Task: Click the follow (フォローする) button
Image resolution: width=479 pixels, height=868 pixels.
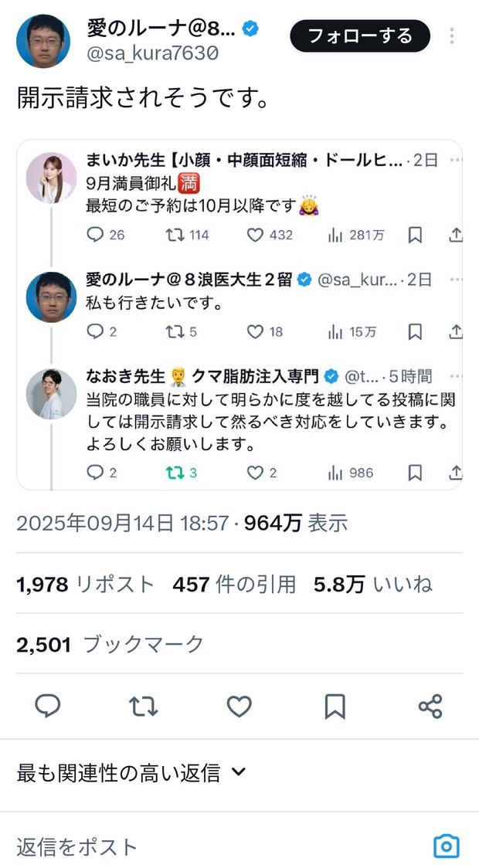Action: [359, 36]
